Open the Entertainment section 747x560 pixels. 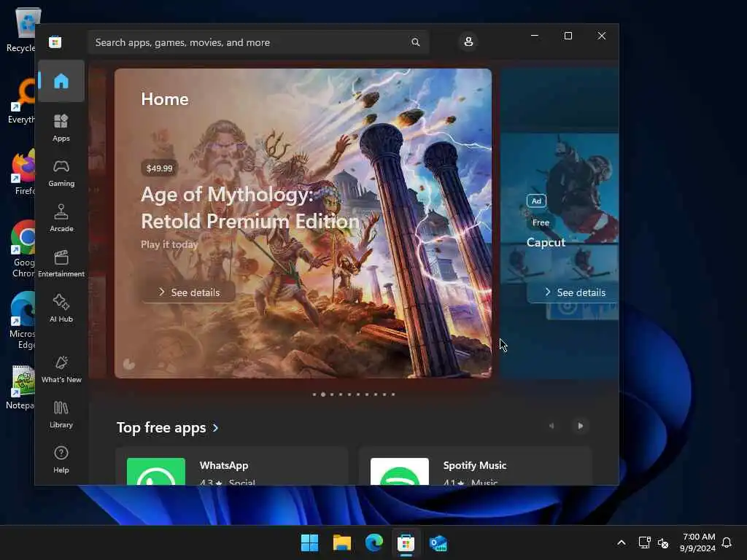[61, 264]
